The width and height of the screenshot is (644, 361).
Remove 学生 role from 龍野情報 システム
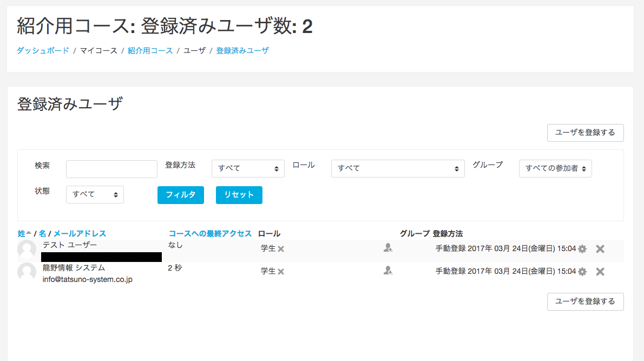[x=281, y=272]
